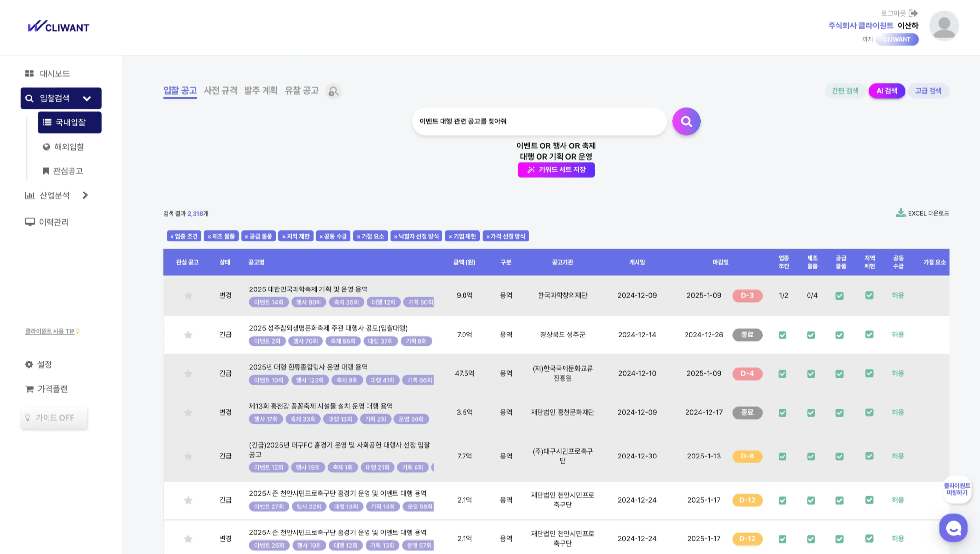This screenshot has height=554, width=980.
Task: Toggle the 가이드 OFF switch
Action: pos(54,418)
